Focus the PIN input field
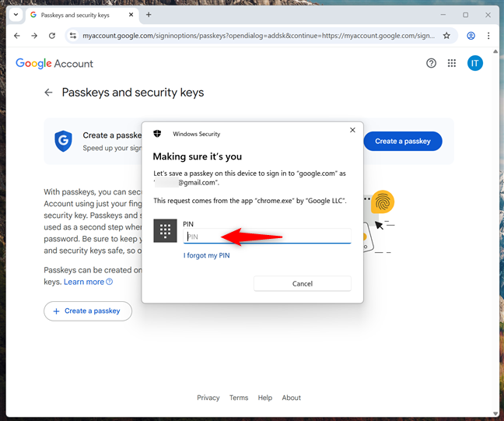The width and height of the screenshot is (504, 421). 267,237
